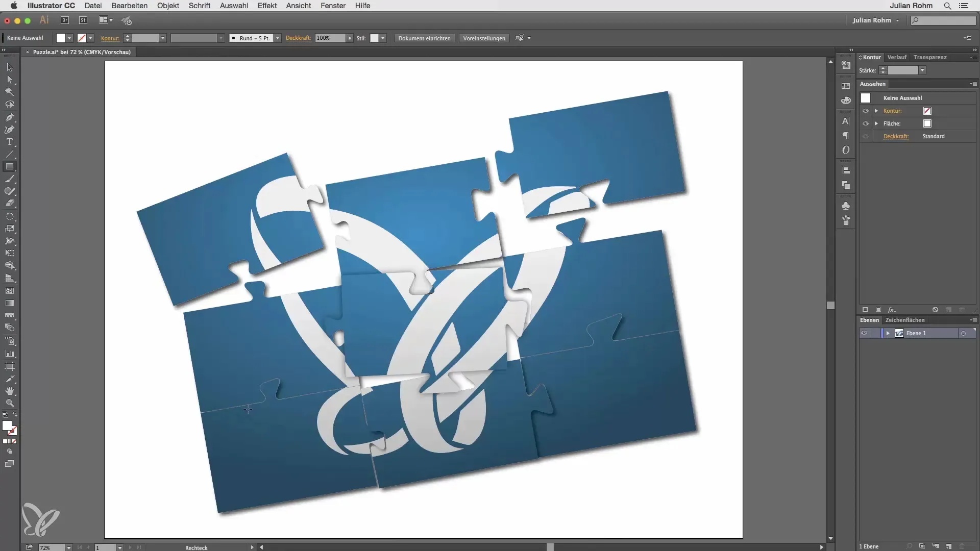
Task: Open the fill color dropdown in control bar
Action: click(x=69, y=38)
